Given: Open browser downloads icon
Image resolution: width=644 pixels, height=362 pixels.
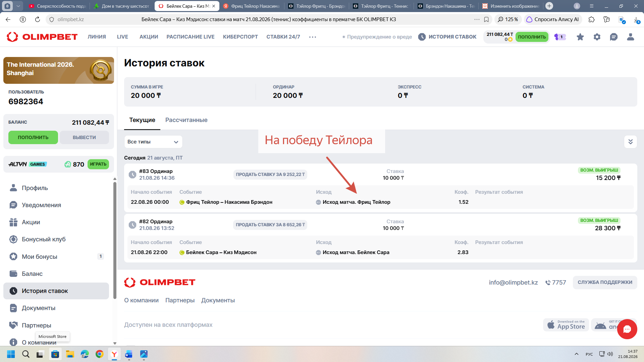Looking at the screenshot, I should 636,19.
